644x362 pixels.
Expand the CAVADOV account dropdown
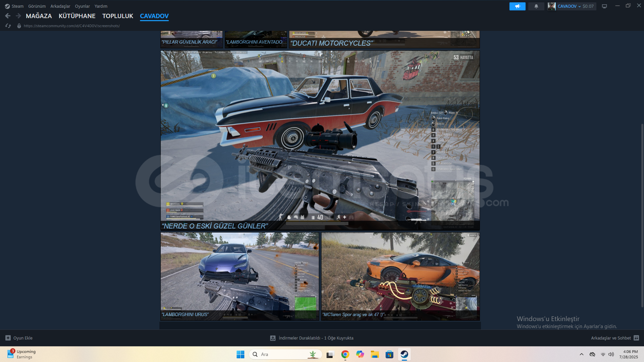tap(569, 6)
